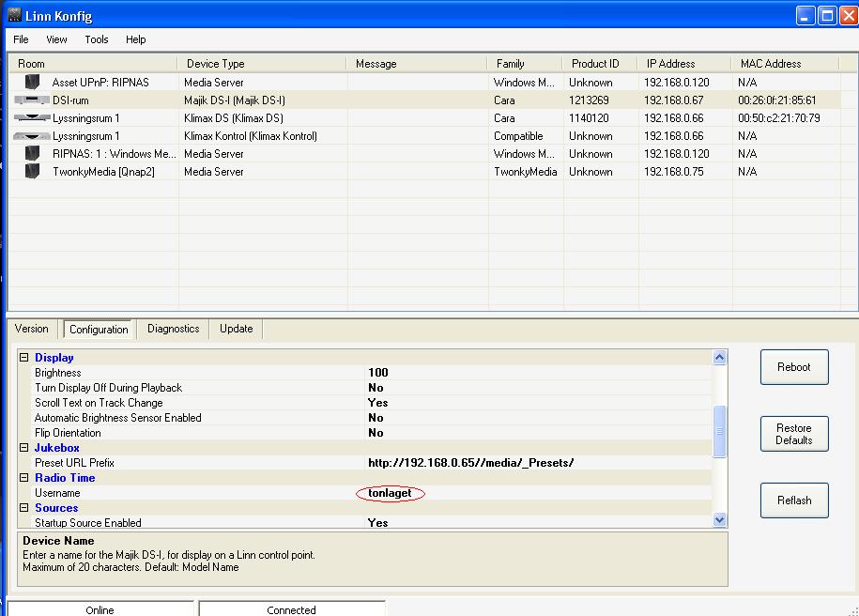
Task: Click the Restore Defaults button
Action: tap(794, 434)
